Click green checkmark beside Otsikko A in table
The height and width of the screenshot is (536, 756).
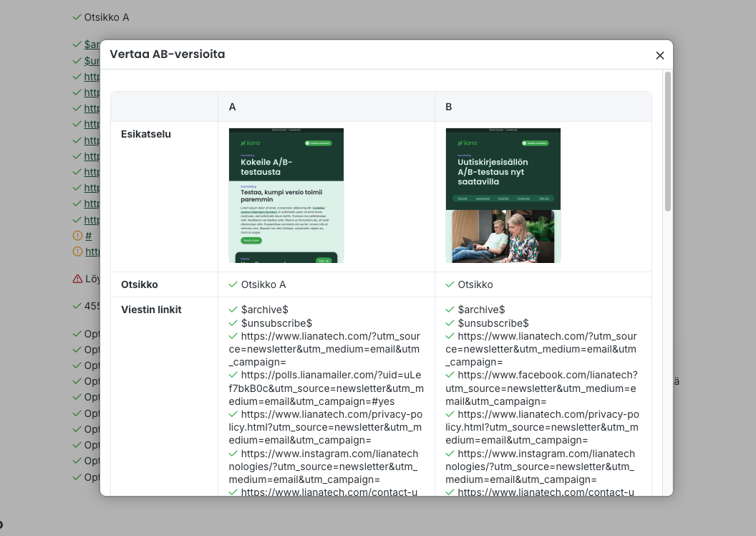(233, 284)
